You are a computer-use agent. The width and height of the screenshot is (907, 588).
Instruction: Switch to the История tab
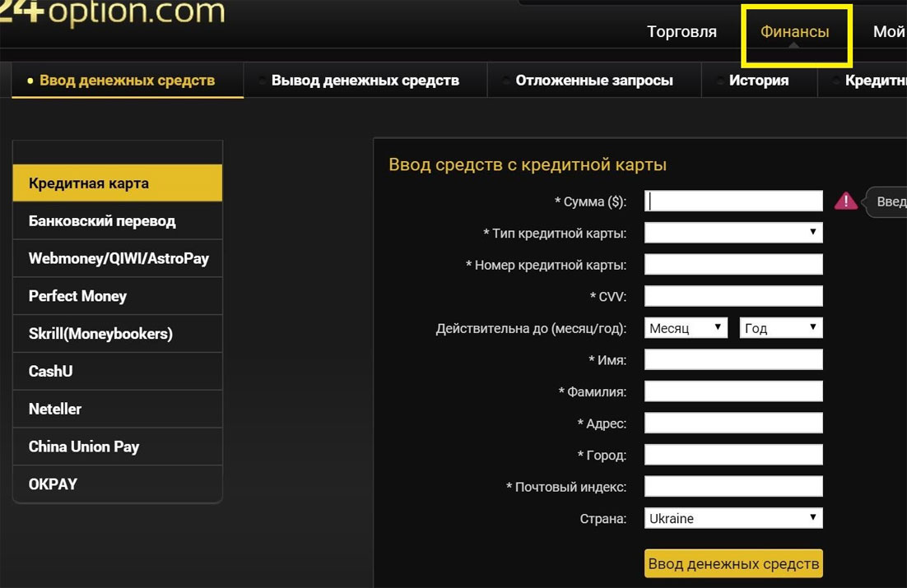click(x=759, y=80)
